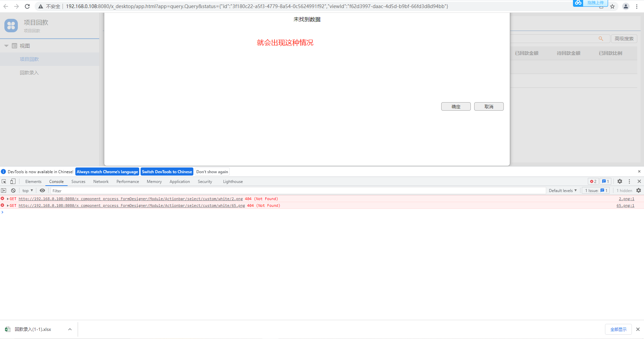Open the Lighthouse tab

(233, 182)
